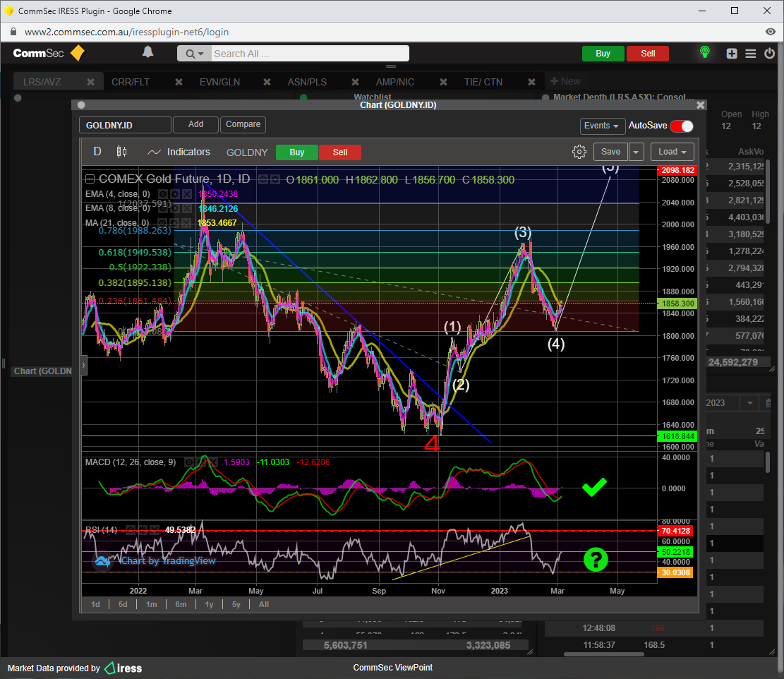Screen dimensions: 784x679
Task: Open settings for MACD indicator
Action: tap(201, 462)
